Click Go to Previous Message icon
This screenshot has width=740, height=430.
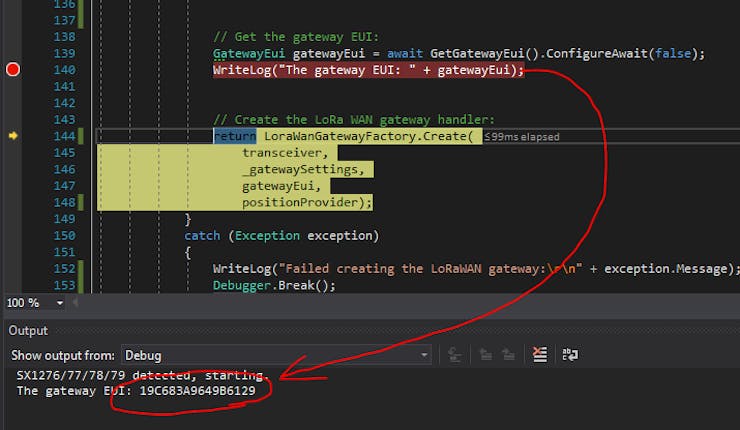point(485,355)
